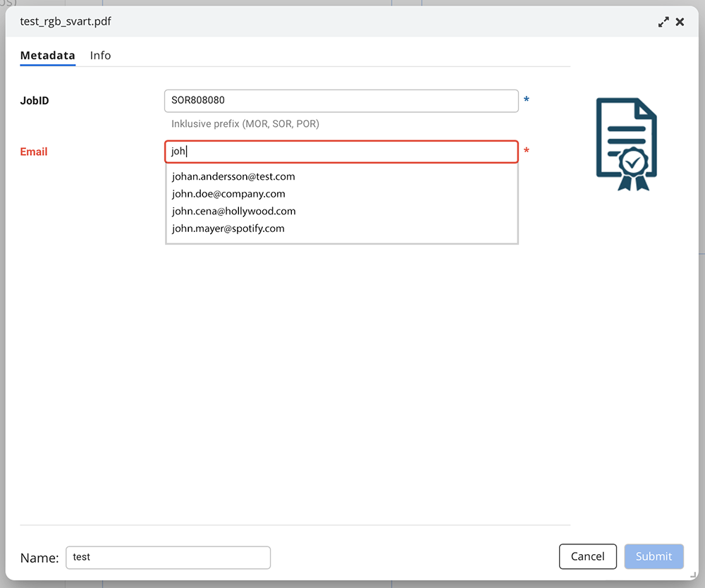Click the red Email label
Screen dimensions: 705x588
point(34,152)
